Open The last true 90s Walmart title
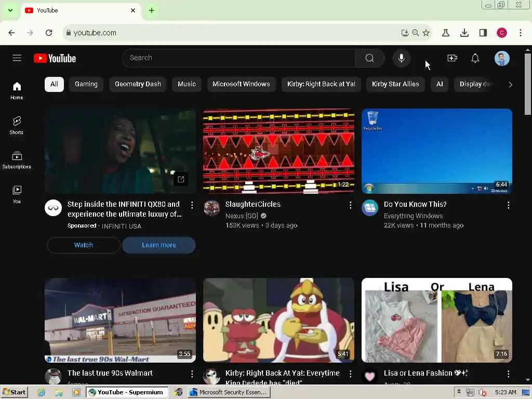 point(110,373)
